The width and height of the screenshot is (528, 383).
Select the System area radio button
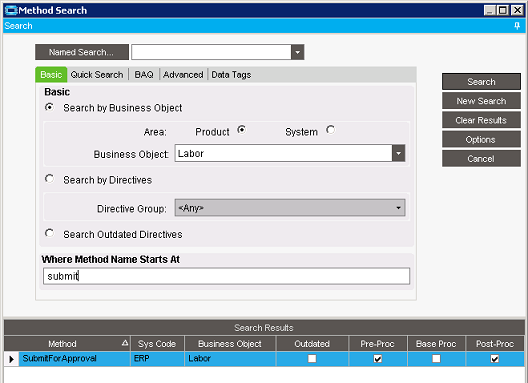point(330,130)
